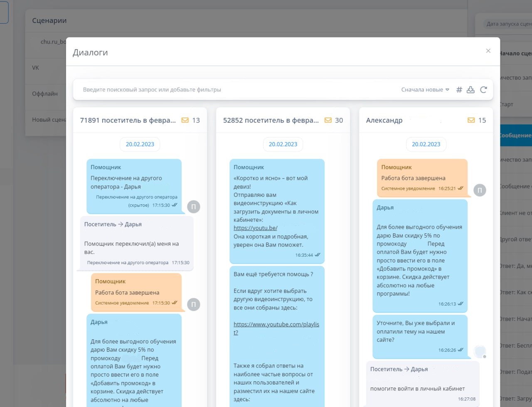This screenshot has width=532, height=407.
Task: Click П avatar beside Александр's Работа бота завершена
Action: coord(480,190)
